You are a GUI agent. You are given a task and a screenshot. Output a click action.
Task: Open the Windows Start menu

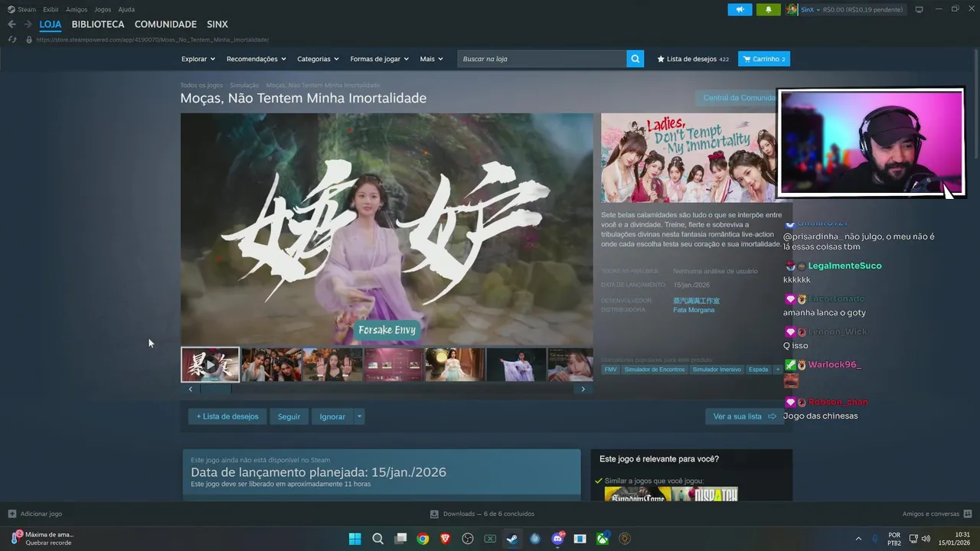tap(355, 539)
